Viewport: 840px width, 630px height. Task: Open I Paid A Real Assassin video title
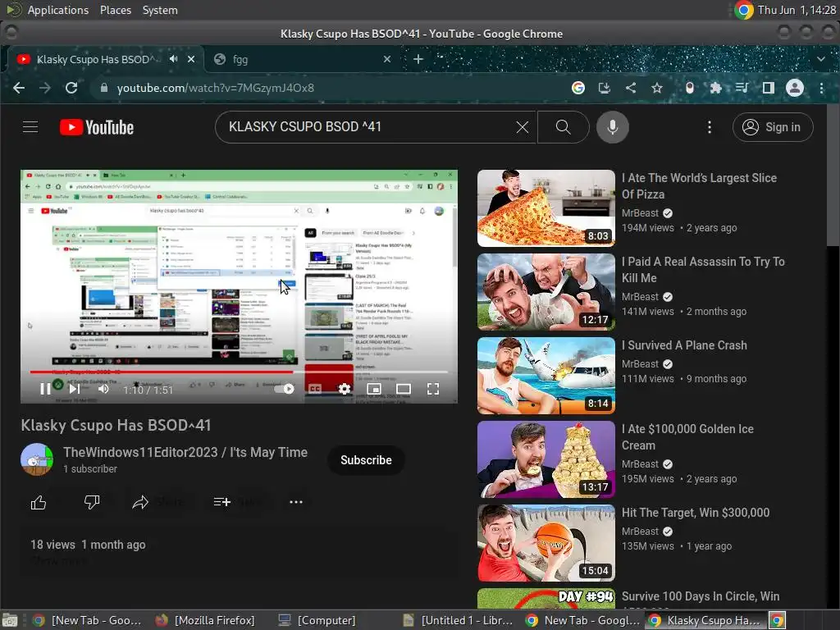click(703, 270)
